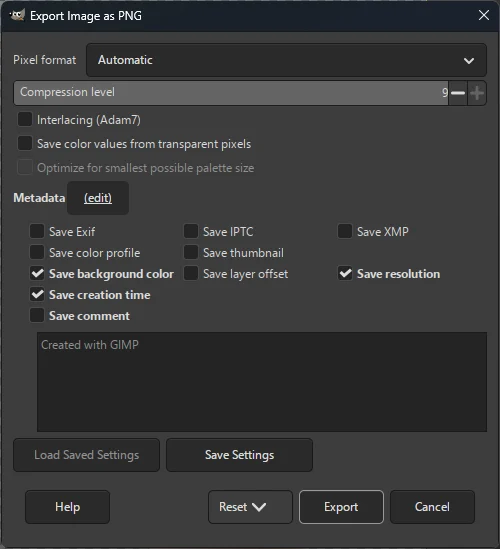Increase compression level with plus button
The width and height of the screenshot is (500, 549).
[x=477, y=93]
